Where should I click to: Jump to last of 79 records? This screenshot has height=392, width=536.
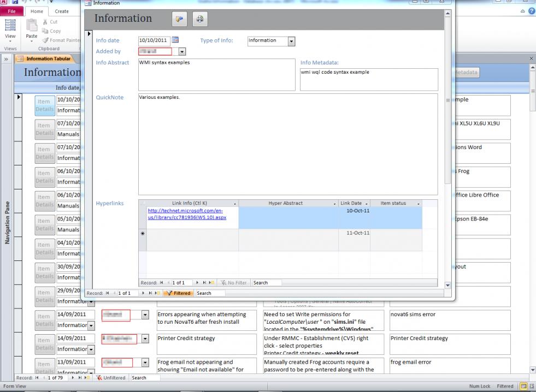80,378
